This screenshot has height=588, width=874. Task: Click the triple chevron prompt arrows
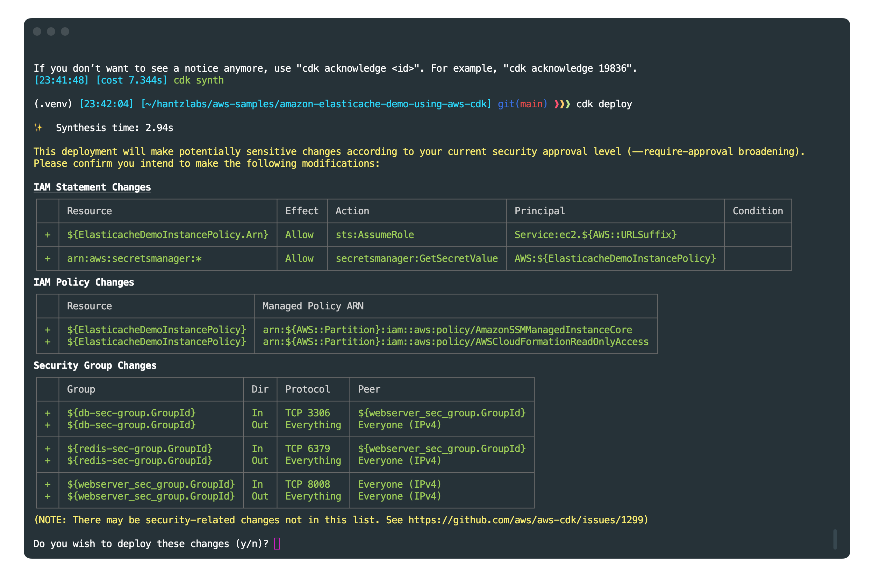click(562, 104)
